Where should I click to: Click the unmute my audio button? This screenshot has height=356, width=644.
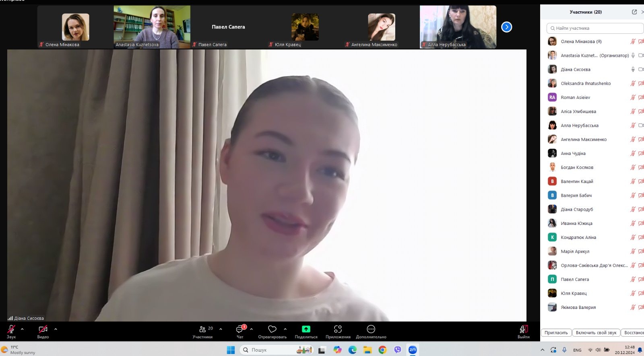596,333
